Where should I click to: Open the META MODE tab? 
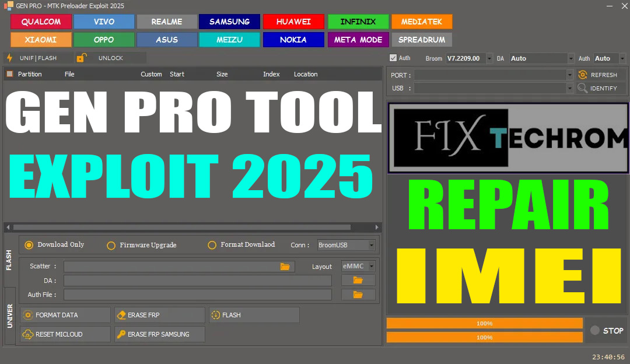358,40
